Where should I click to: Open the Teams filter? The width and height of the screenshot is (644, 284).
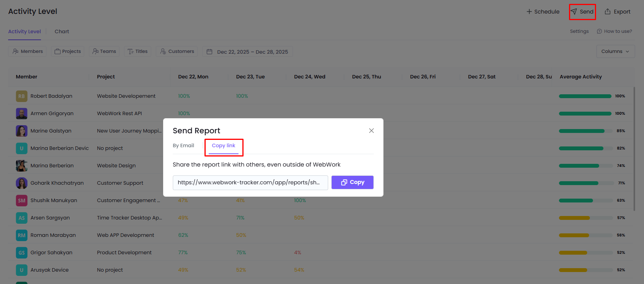pyautogui.click(x=104, y=51)
